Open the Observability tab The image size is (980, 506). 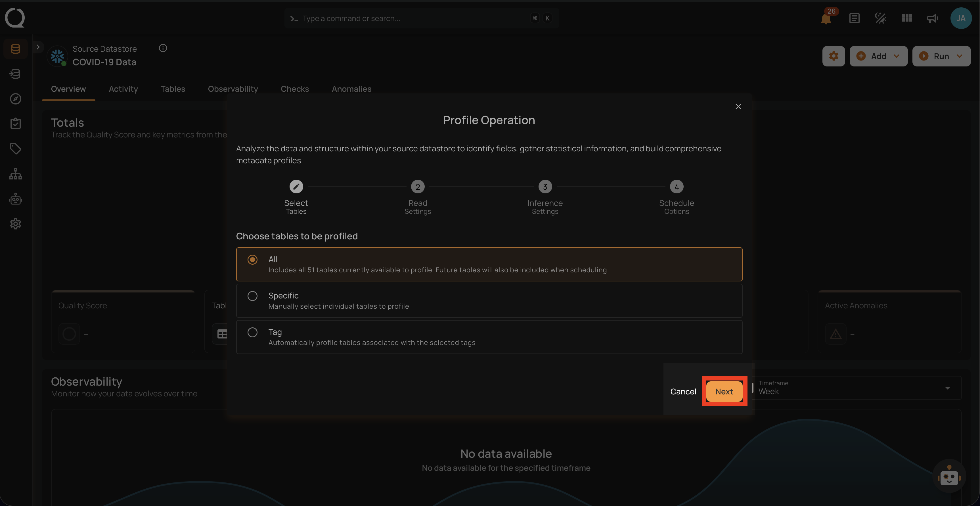coord(233,89)
